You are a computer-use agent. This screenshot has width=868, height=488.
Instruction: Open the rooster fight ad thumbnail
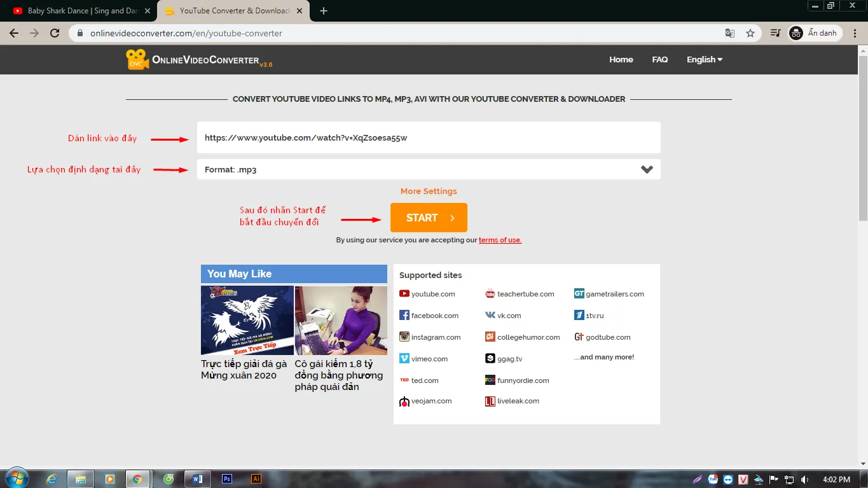(247, 320)
